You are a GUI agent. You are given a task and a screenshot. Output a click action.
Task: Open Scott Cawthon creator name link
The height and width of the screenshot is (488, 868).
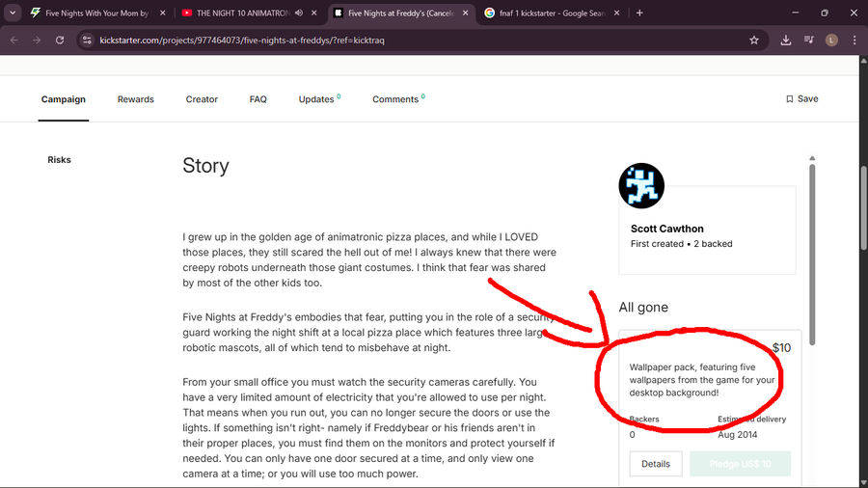667,229
